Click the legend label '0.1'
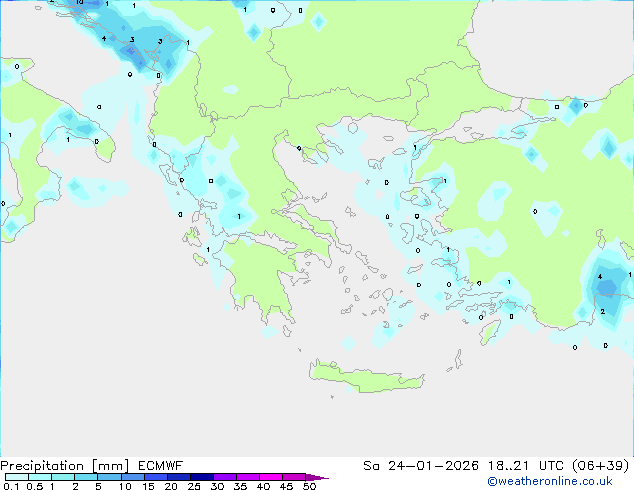This screenshot has height=490, width=634. click(11, 486)
